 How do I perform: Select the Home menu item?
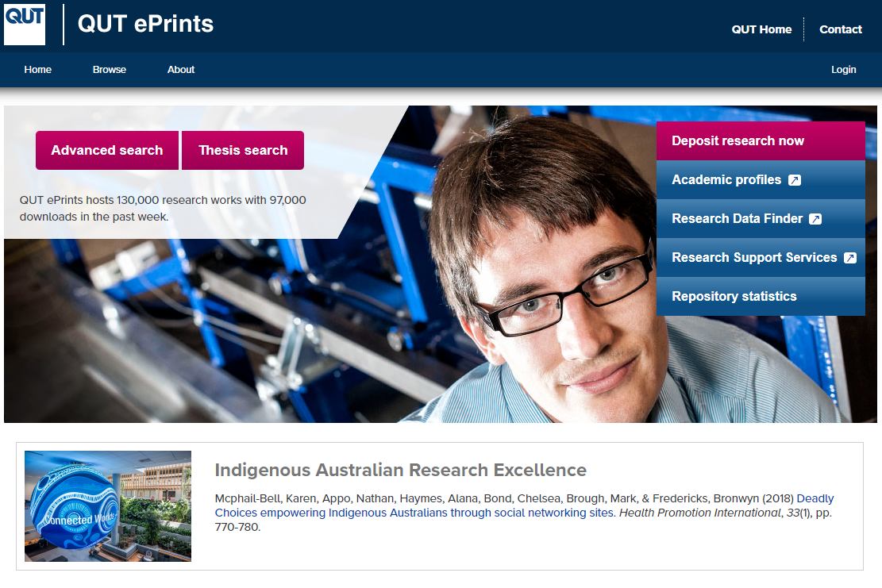click(37, 70)
